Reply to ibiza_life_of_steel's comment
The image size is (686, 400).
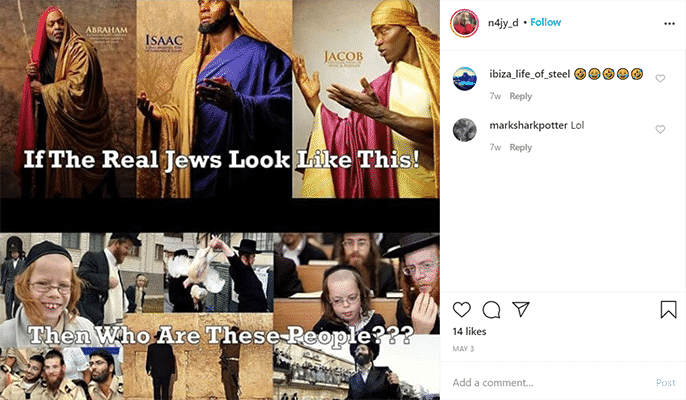pos(521,96)
